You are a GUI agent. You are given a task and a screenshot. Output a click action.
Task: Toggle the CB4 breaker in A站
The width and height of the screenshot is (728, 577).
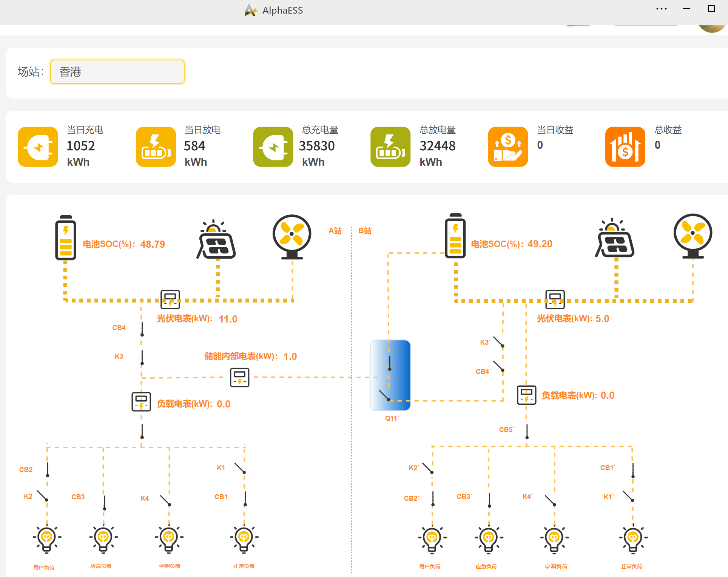(x=142, y=329)
